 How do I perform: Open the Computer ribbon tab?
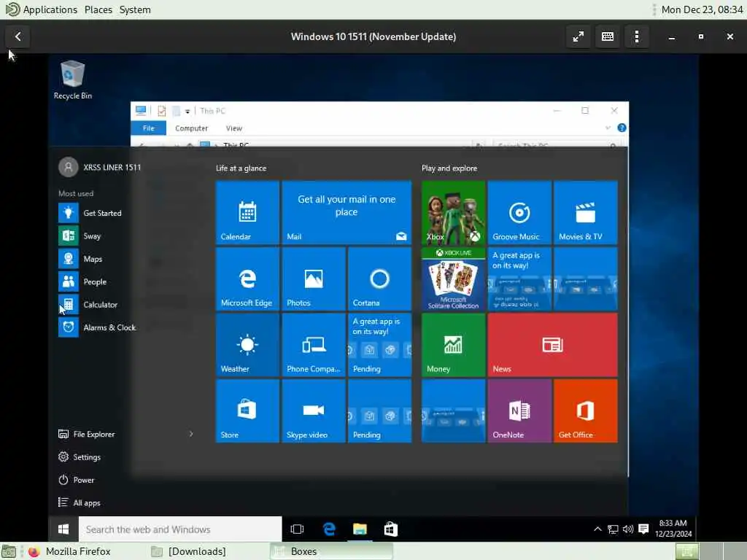192,128
